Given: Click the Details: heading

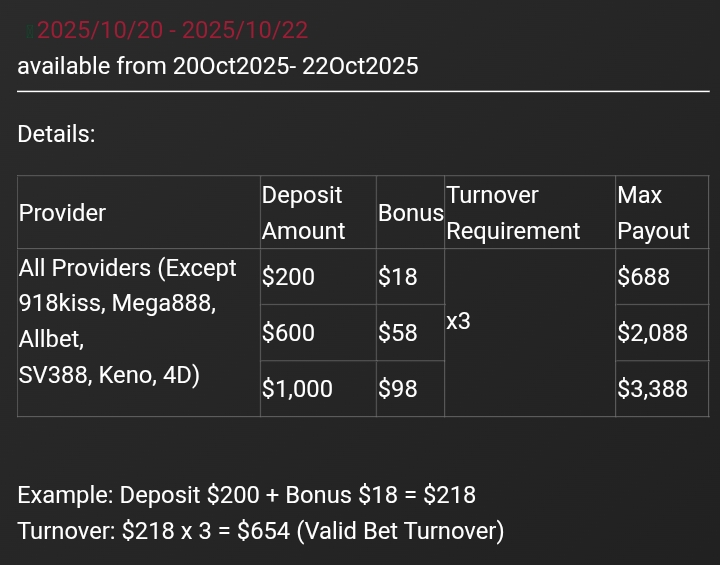Looking at the screenshot, I should coord(56,134).
